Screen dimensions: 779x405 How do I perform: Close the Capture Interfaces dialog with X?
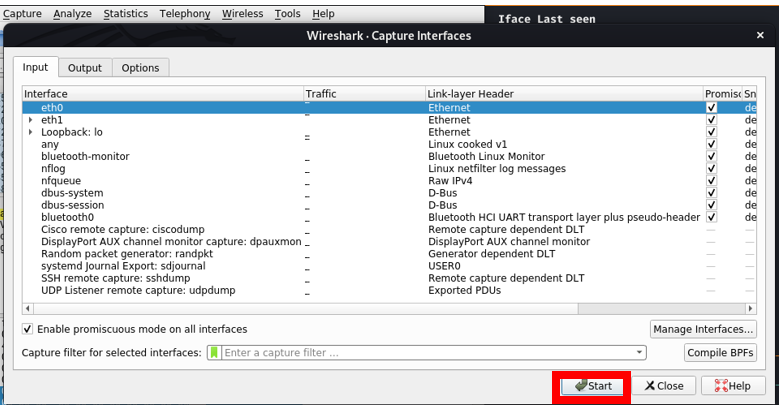pos(760,35)
